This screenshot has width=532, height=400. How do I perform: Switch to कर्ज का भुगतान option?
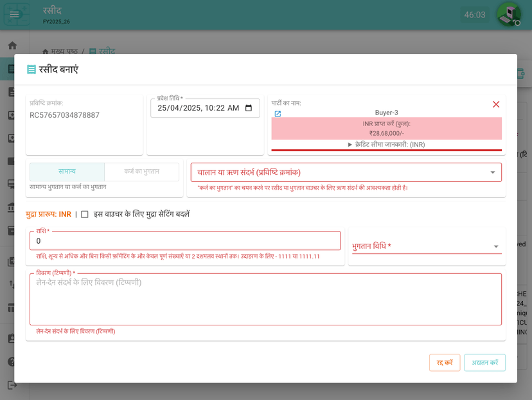[141, 172]
